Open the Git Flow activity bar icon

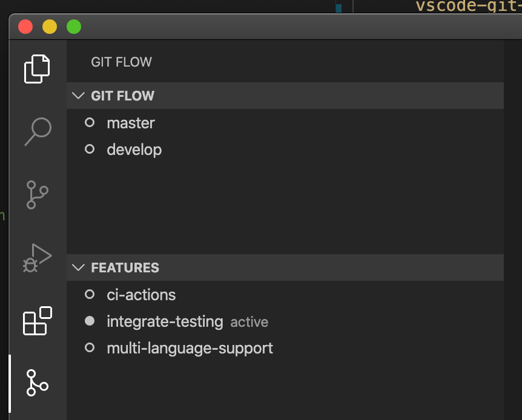coord(37,383)
